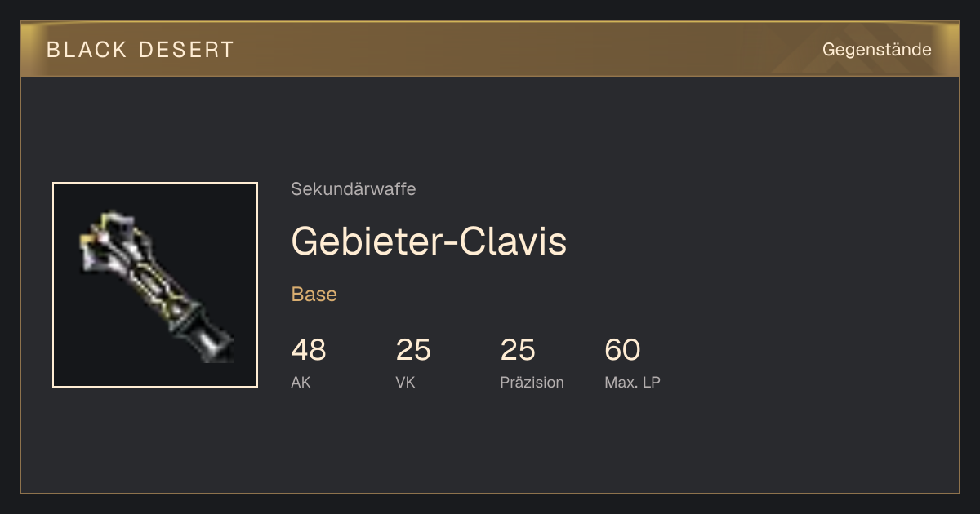Click the VK stat label
Viewport: 980px width, 514px height.
[405, 382]
